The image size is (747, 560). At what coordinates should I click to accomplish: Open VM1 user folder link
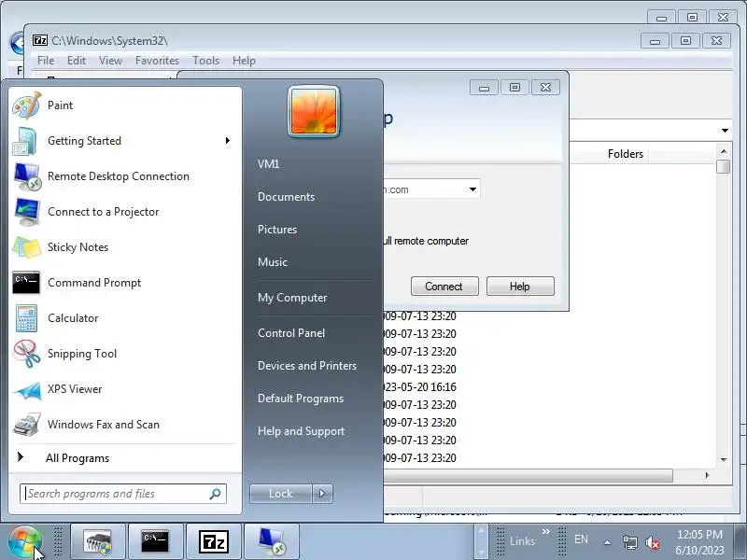pyautogui.click(x=268, y=164)
